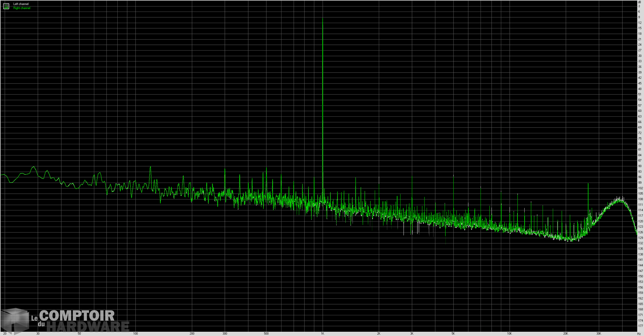This screenshot has height=336, width=644.
Task: Click the HARDWARE watermark text
Action: [x=88, y=327]
